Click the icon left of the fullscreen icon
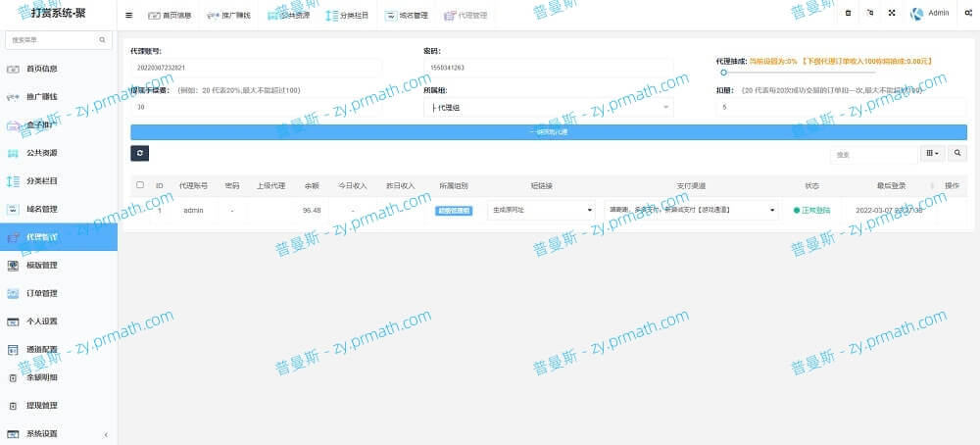The height and width of the screenshot is (445, 980). 870,13
